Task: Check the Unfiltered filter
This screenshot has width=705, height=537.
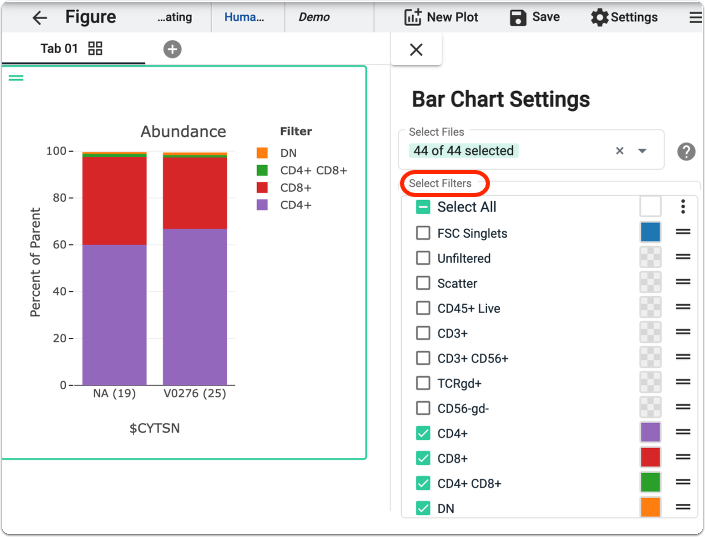Action: pyautogui.click(x=423, y=258)
